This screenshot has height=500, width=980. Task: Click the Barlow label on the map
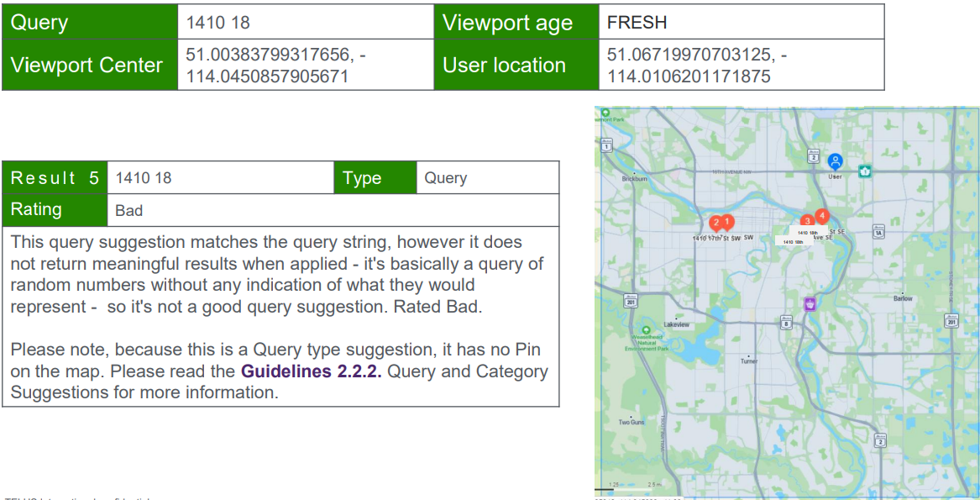903,298
